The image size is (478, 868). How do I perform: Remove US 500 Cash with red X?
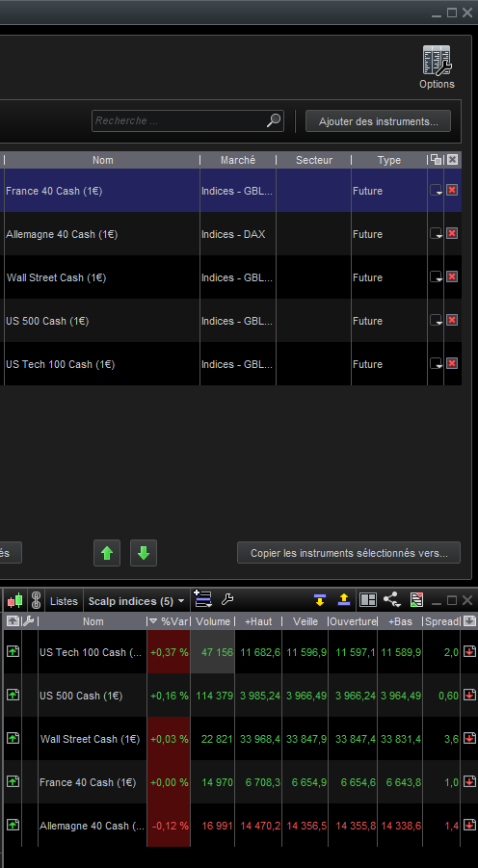click(452, 320)
